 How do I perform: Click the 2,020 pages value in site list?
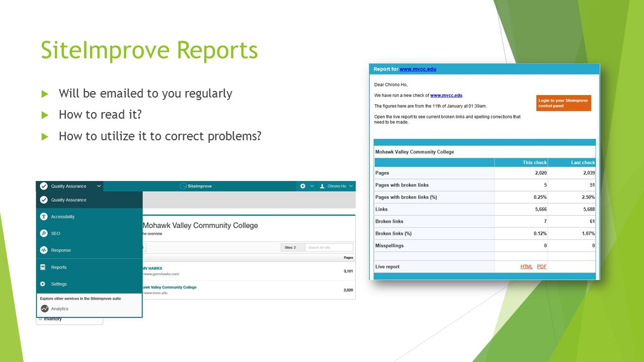click(x=348, y=290)
